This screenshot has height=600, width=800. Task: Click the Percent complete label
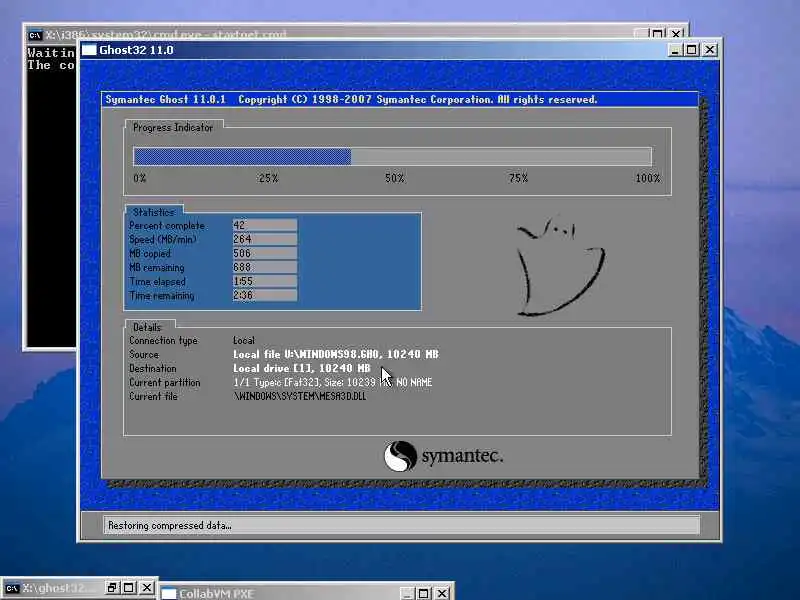[x=167, y=226]
